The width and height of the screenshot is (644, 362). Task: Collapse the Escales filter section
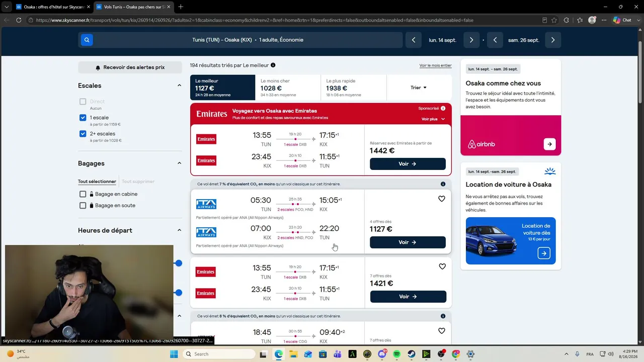179,85
